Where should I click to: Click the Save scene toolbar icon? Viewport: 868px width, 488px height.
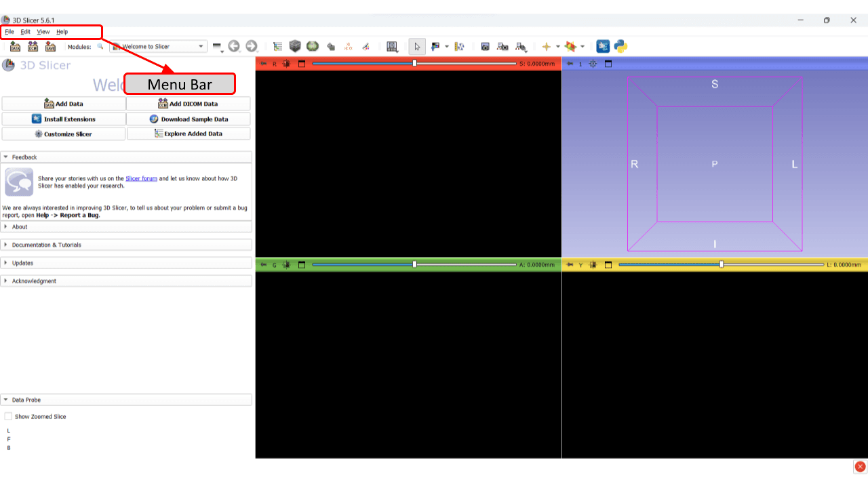pos(50,46)
